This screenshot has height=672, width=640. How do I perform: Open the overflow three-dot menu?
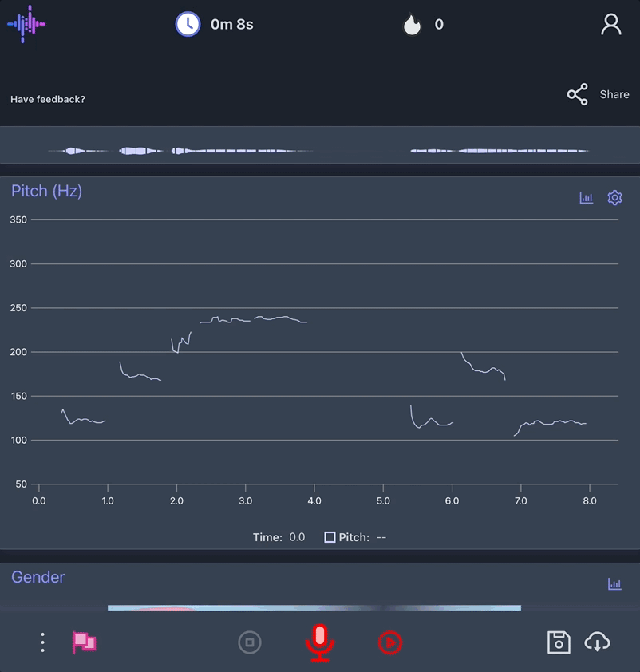(42, 642)
